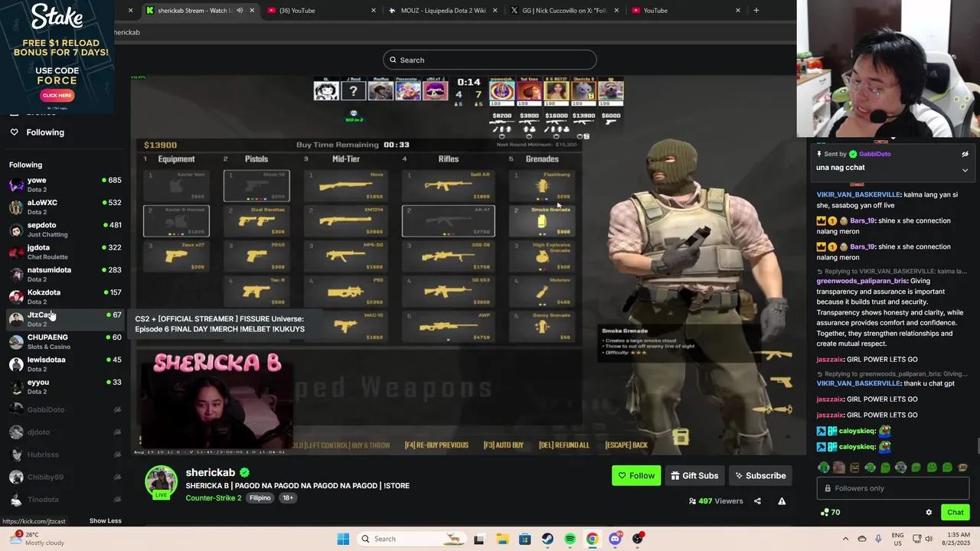Image resolution: width=980 pixels, height=551 pixels.
Task: Click the Kick search field
Action: tap(490, 60)
